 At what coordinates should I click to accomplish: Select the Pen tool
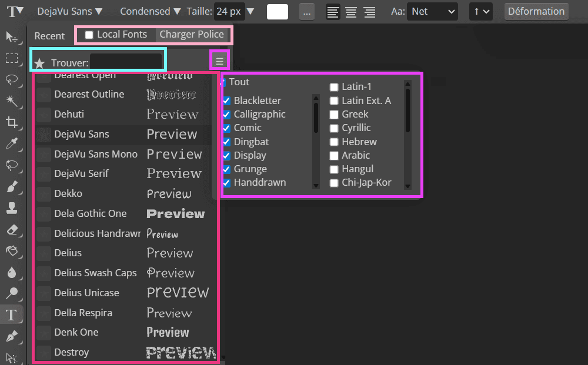click(x=12, y=336)
